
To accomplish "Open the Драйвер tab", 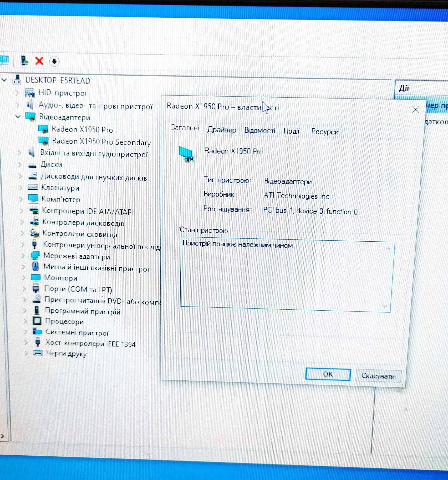I will pyautogui.click(x=221, y=130).
